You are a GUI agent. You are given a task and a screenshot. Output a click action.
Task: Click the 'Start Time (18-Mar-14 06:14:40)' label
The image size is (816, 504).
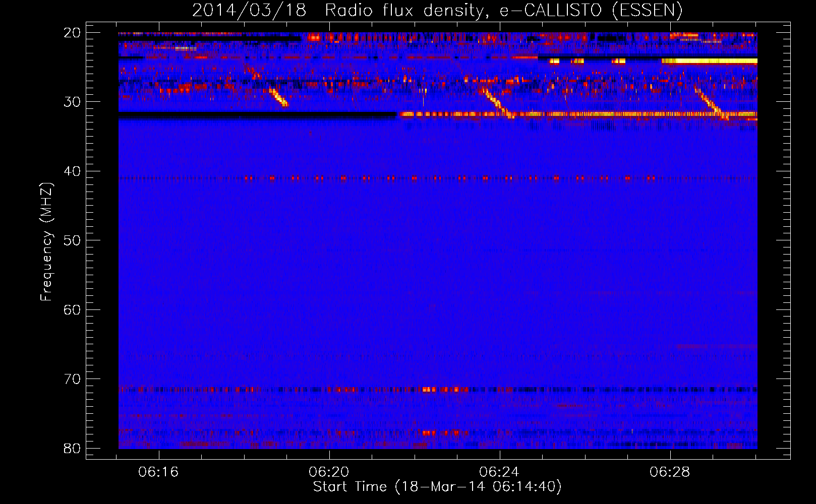[437, 487]
